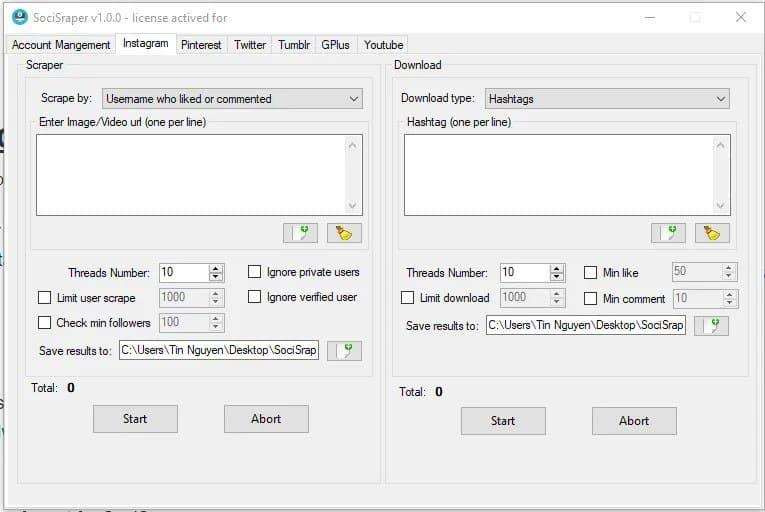Click the import file icon under Hashtag box
Image resolution: width=765 pixels, height=512 pixels.
668,233
